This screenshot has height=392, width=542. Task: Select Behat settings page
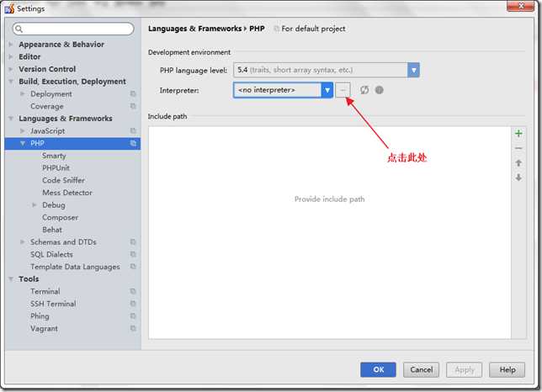point(52,230)
